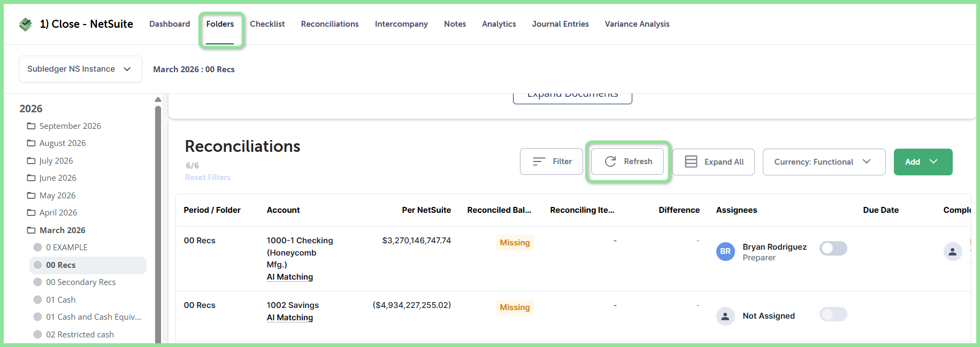This screenshot has height=347, width=980.
Task: Click the folder sidebar scrollbar track
Action: tap(158, 225)
